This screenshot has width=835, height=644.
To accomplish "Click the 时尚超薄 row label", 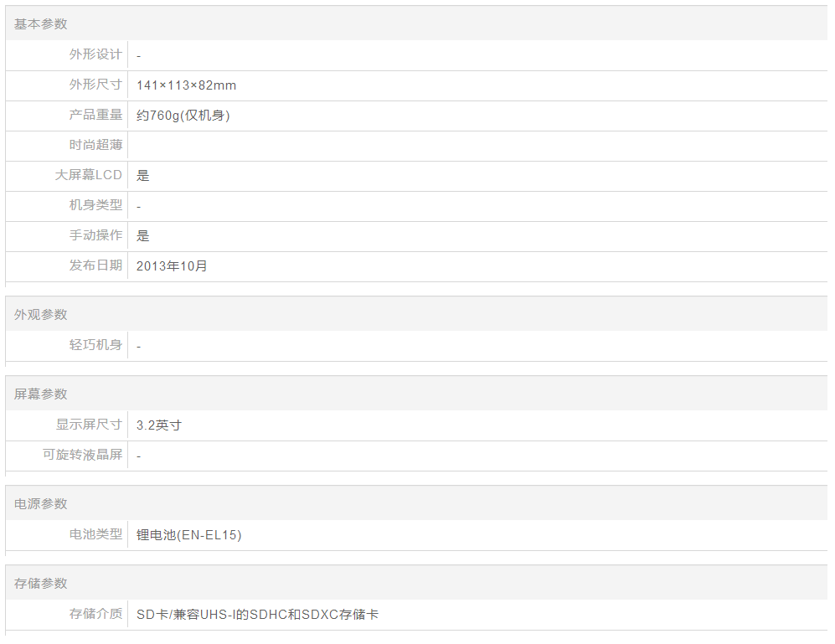I will pos(95,145).
